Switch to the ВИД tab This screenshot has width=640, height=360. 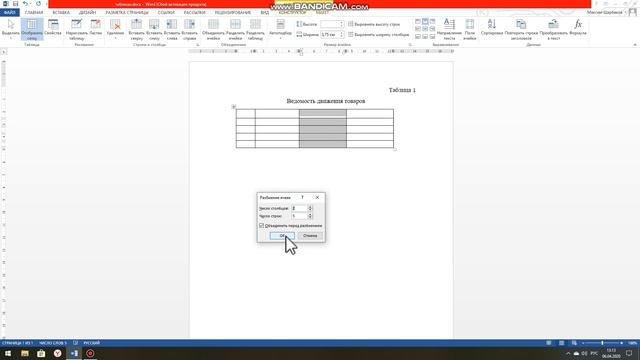click(x=264, y=13)
